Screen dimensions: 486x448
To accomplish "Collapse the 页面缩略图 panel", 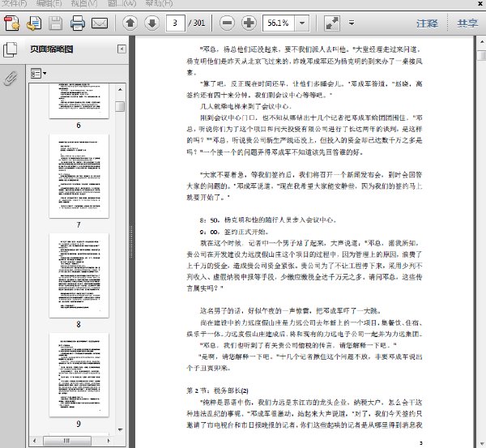I will point(122,49).
